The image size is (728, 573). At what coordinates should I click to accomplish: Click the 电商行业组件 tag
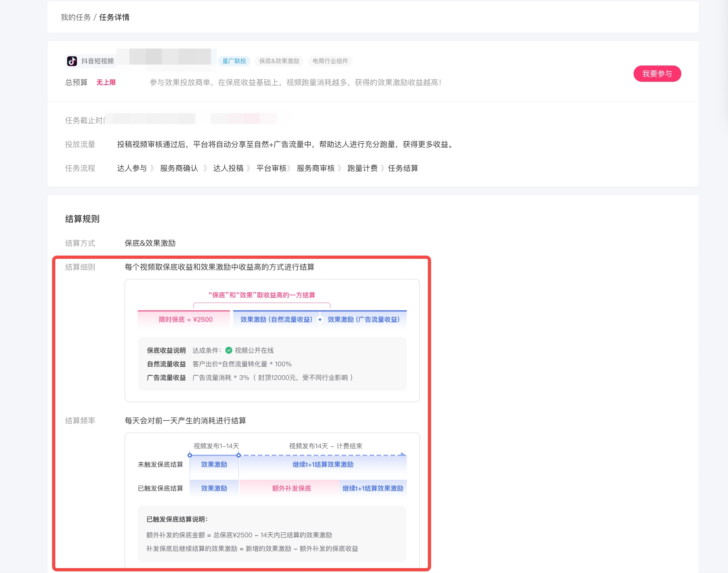pyautogui.click(x=330, y=61)
